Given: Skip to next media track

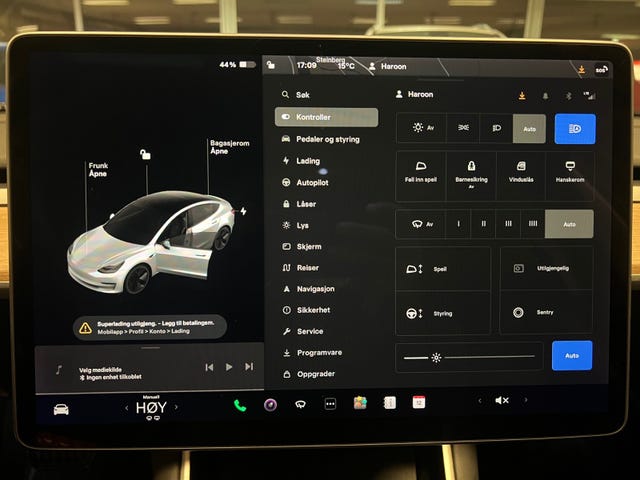Looking at the screenshot, I should tap(249, 367).
